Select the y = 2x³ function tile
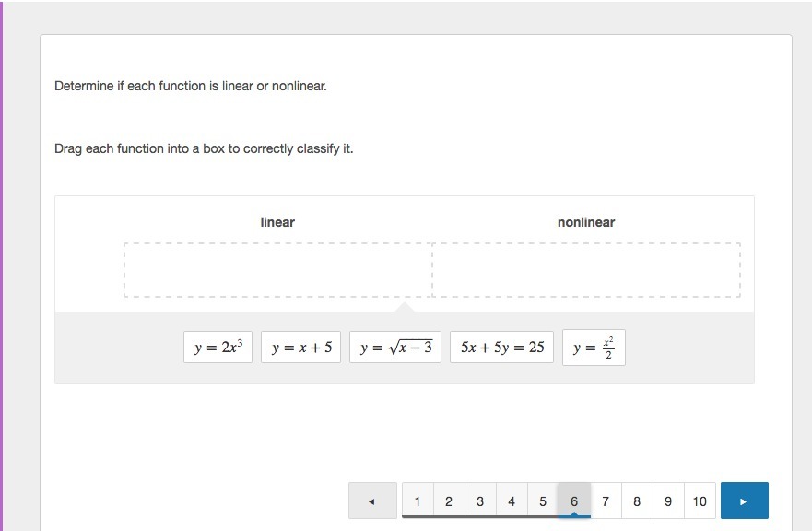The width and height of the screenshot is (812, 531). [218, 348]
